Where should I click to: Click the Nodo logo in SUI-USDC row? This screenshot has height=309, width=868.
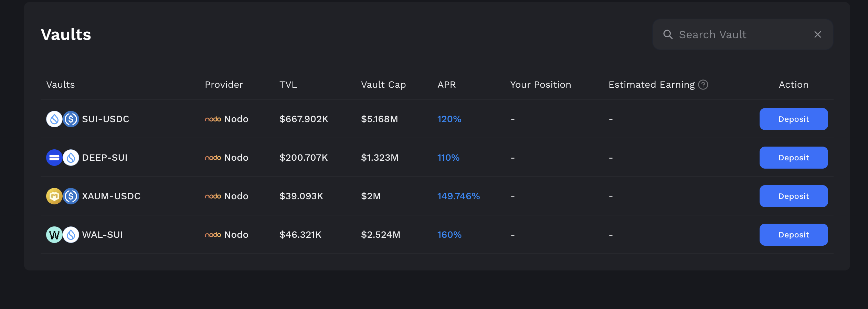pyautogui.click(x=213, y=119)
